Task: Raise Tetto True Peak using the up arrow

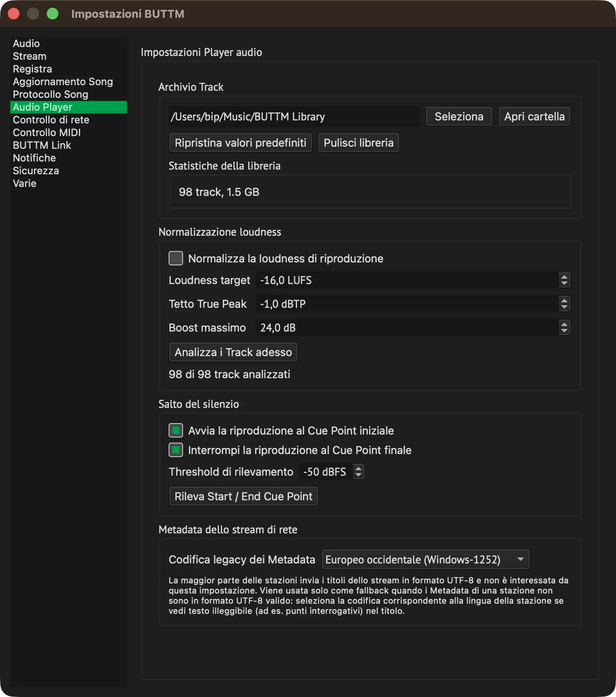Action: (x=564, y=300)
